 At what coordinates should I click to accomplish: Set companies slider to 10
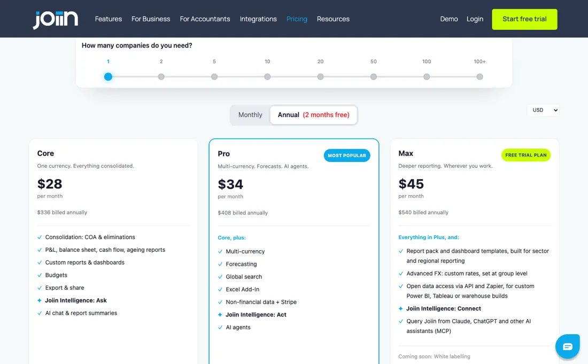click(x=267, y=76)
